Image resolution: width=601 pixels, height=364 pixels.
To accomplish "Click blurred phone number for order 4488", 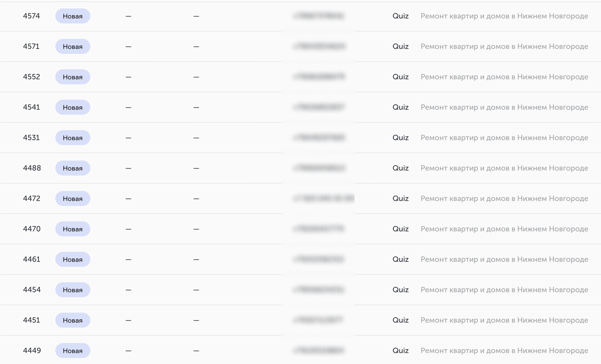I will coord(319,168).
